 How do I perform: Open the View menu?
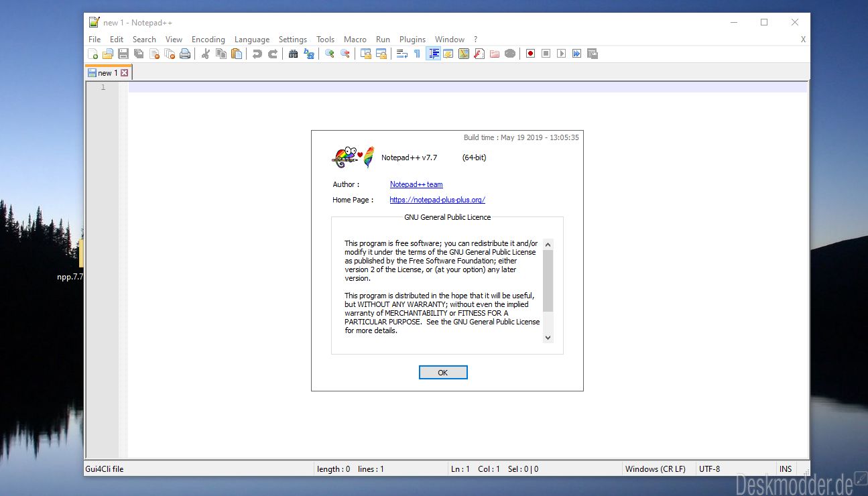coord(174,40)
